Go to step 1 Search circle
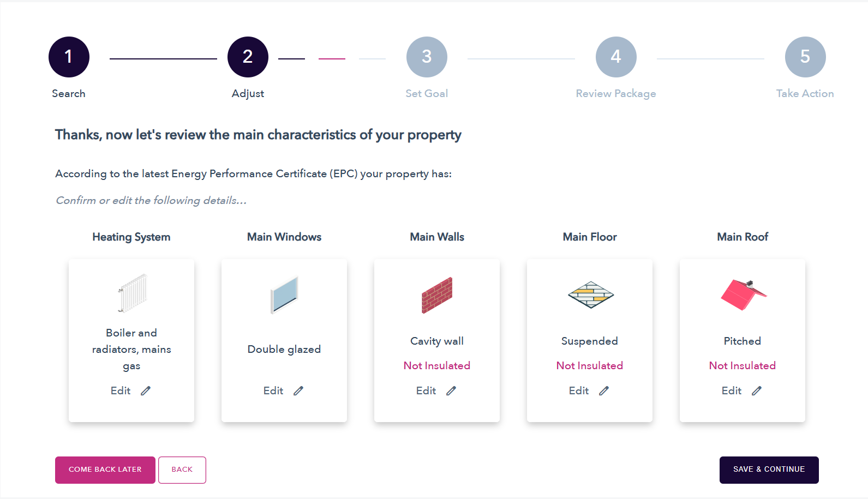Screen dimensions: 868x499 69,57
